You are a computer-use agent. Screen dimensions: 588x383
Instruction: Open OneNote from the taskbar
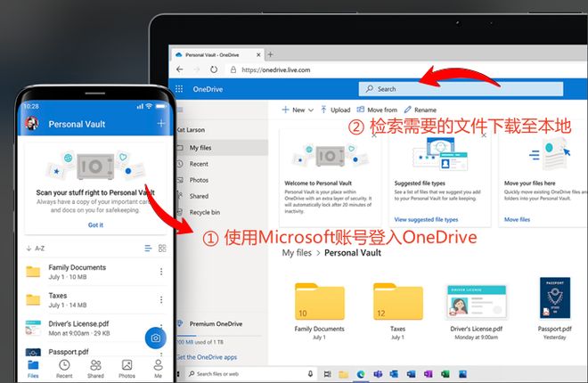429,373
